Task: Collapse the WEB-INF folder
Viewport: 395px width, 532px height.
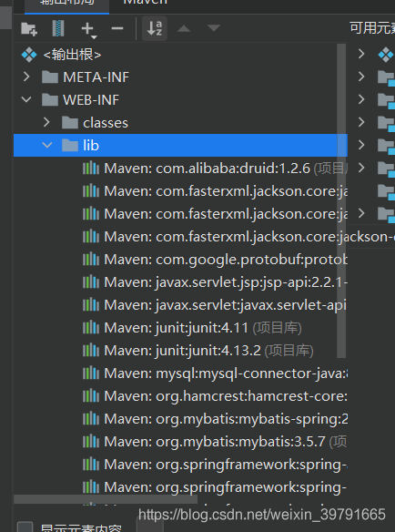Action: click(x=26, y=100)
